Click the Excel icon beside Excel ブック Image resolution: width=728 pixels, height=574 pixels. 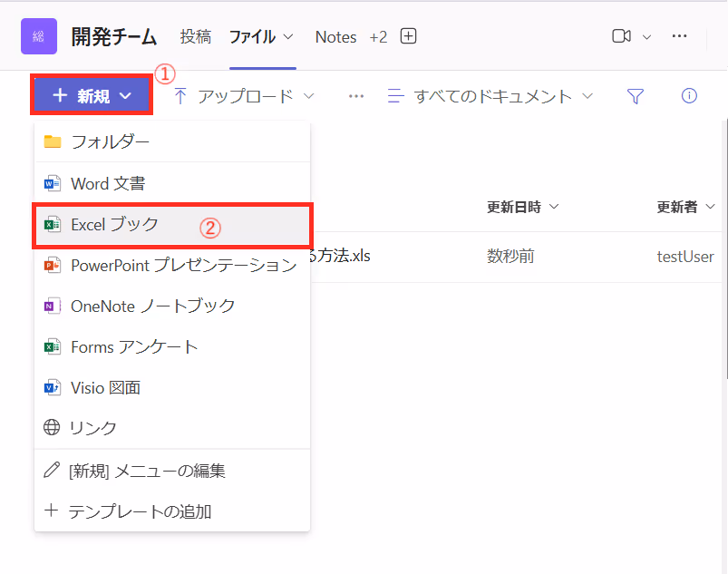(x=52, y=225)
